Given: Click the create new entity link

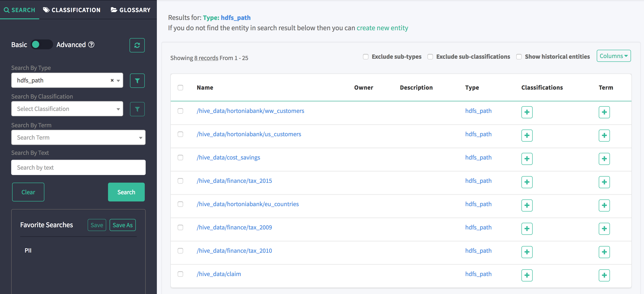Looking at the screenshot, I should [x=382, y=28].
